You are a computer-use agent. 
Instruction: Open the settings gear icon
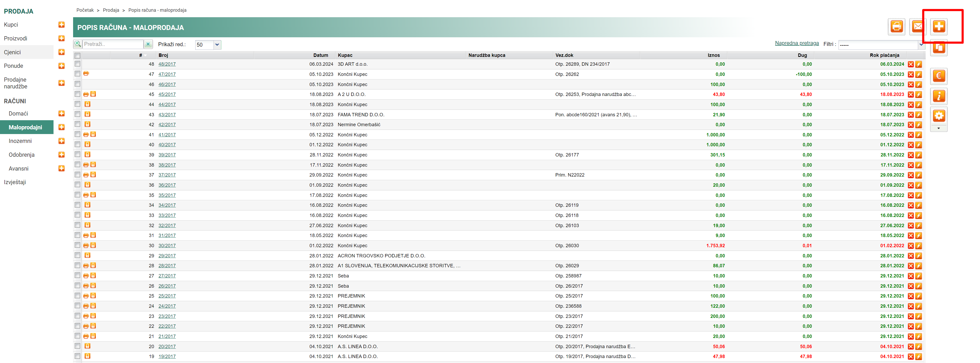938,116
